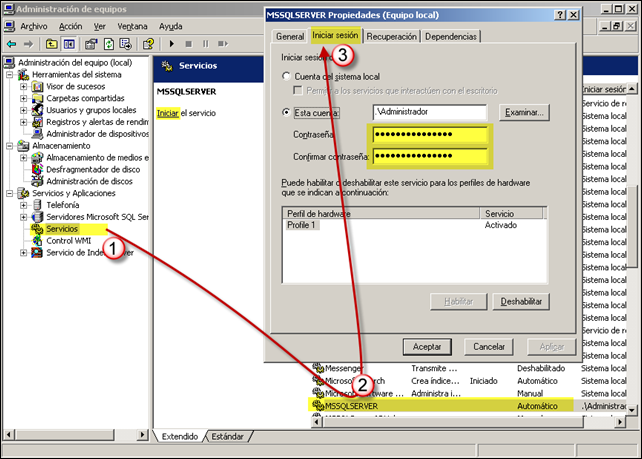The image size is (642, 459).
Task: Click the dialog help question-mark button
Action: pos(560,15)
